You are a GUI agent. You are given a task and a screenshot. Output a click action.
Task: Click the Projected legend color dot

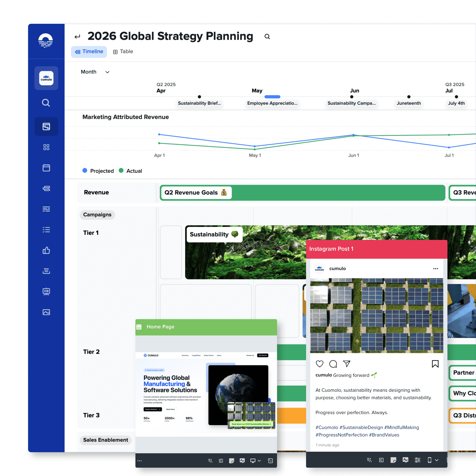(85, 170)
